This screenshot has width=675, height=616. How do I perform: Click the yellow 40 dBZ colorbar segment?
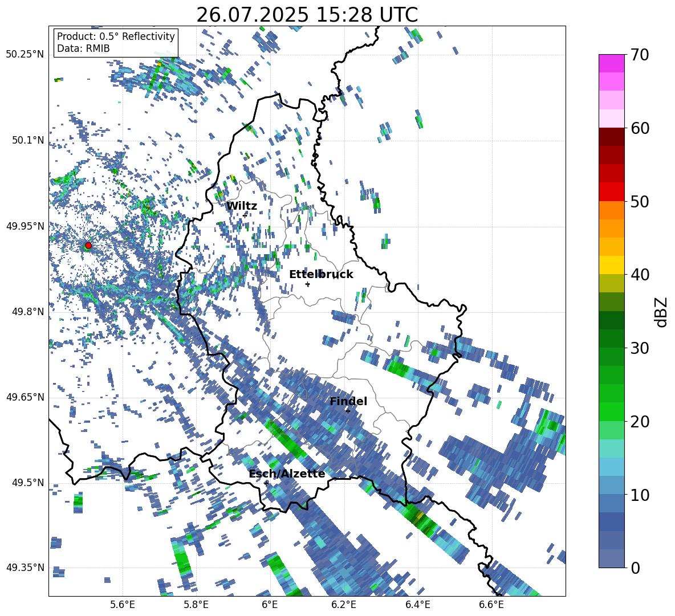[611, 265]
